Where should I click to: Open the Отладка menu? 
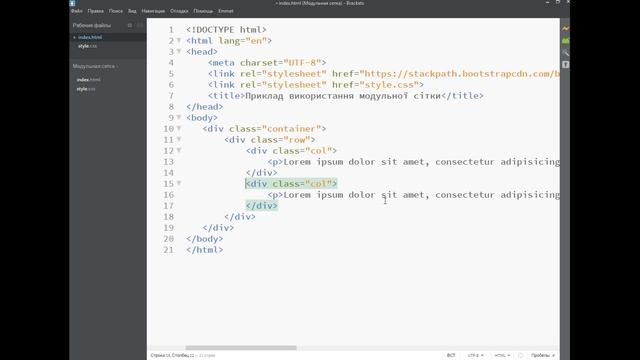pos(179,11)
